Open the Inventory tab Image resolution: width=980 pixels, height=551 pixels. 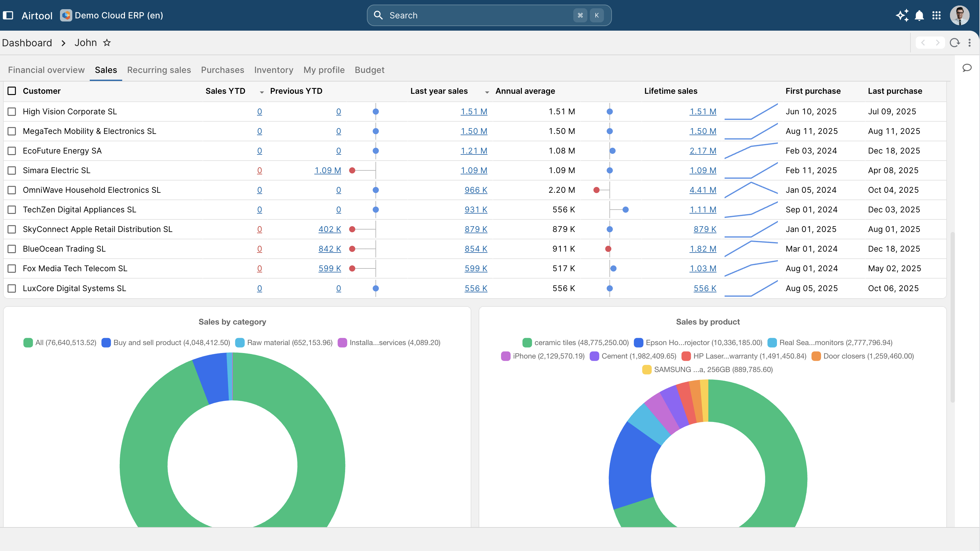pyautogui.click(x=274, y=70)
